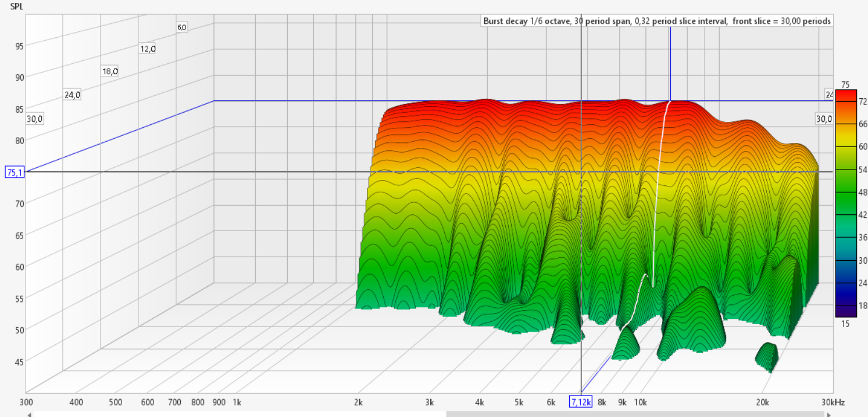Click the 18 color scale value
Screen dimensions: 868x417
pos(863,305)
